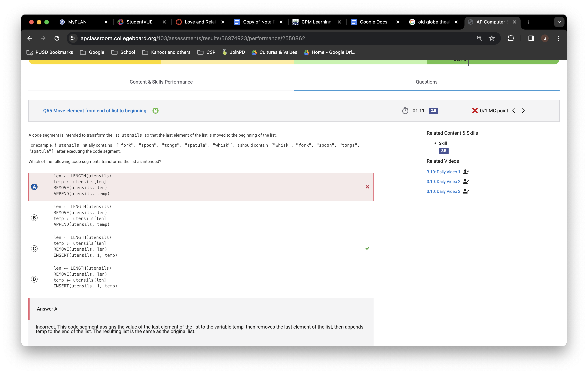Select answer choice D radio button
Image resolution: width=588 pixels, height=374 pixels.
(34, 279)
